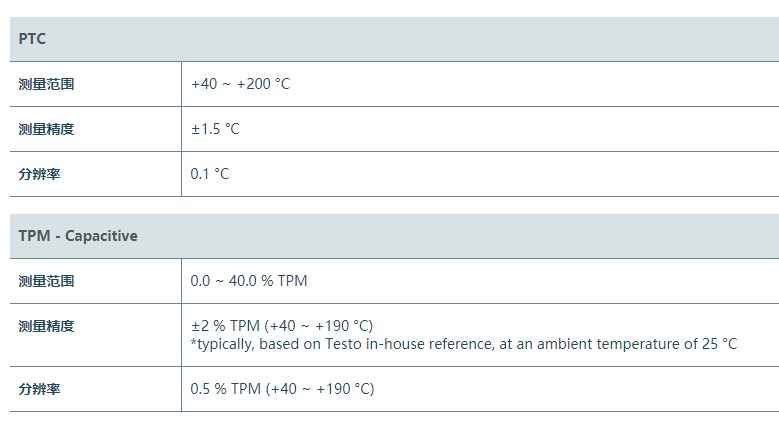
Task: Select the 测量精度 label under TPM - Capacitive
Action: [46, 326]
